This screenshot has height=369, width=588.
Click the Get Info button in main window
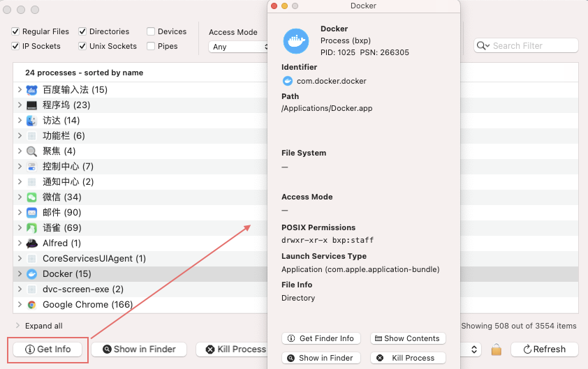pos(47,349)
